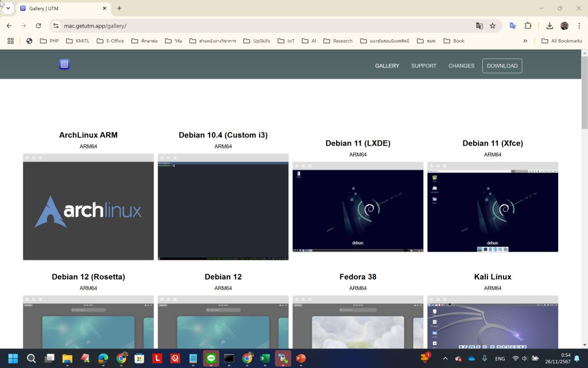Open the E-Office bookmarks folder
588x368 pixels.
click(x=110, y=41)
